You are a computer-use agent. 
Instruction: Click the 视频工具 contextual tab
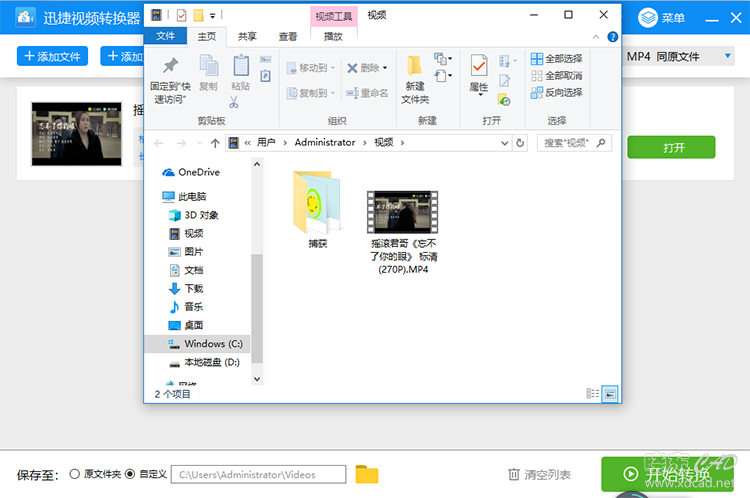(333, 16)
